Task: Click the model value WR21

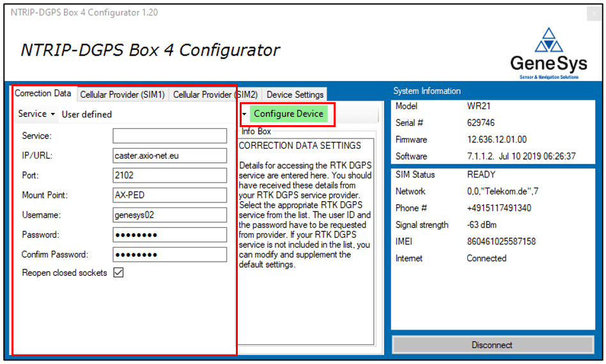Action: point(478,106)
